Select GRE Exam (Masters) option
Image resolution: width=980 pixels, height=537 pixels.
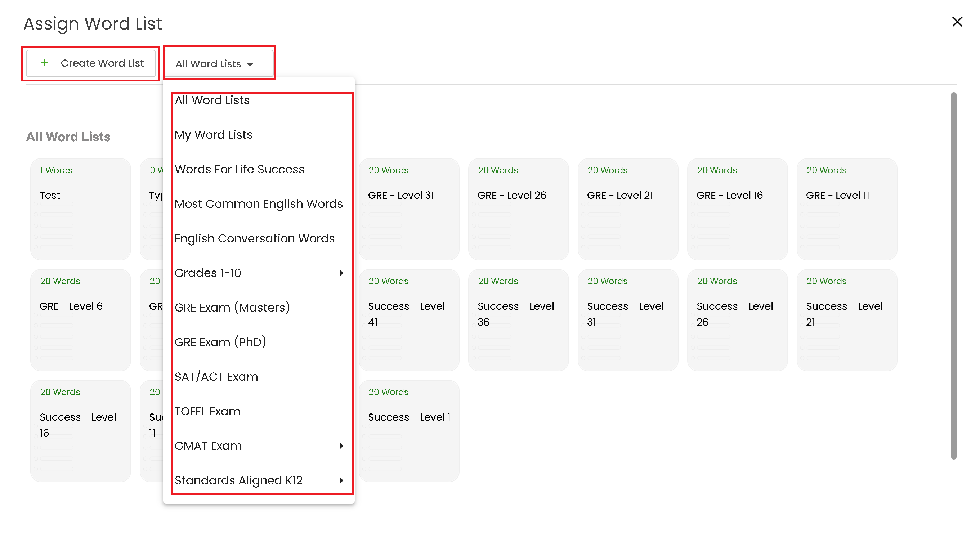[x=232, y=307]
